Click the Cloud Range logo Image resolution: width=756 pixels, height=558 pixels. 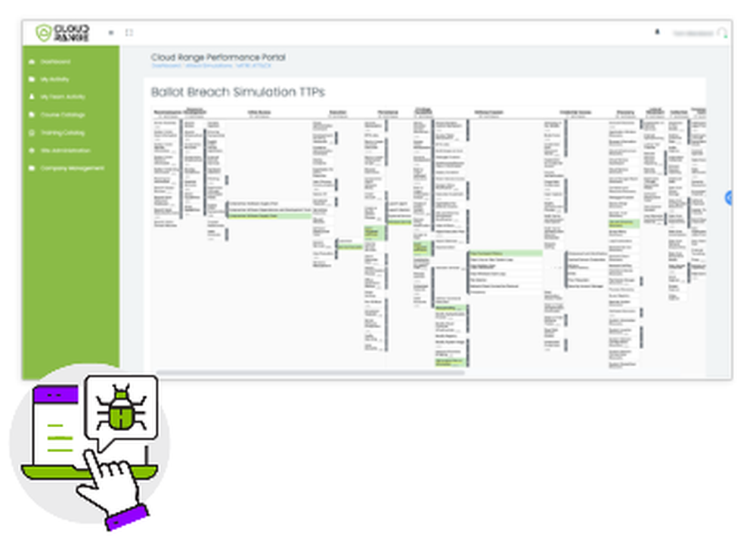[x=63, y=33]
